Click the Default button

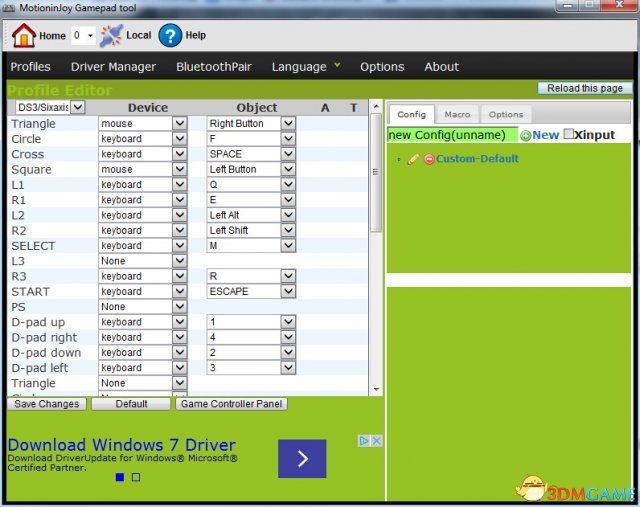131,404
